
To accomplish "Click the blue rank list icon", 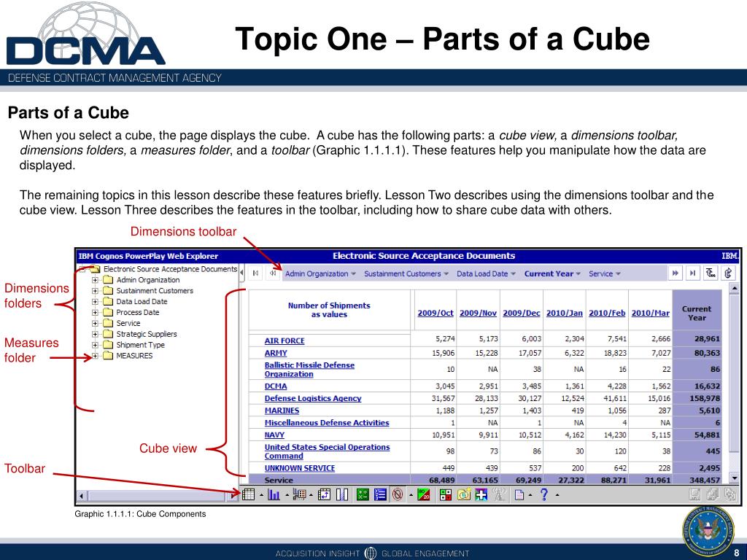I will tap(380, 495).
